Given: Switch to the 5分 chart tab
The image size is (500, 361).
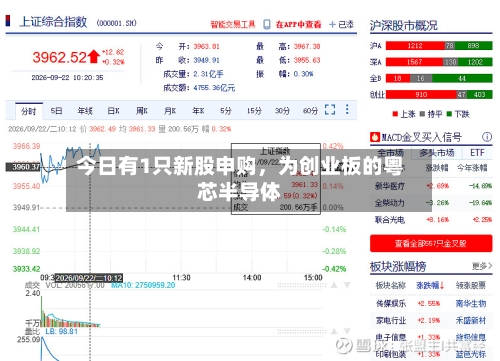Looking at the screenshot, I should pos(226,111).
